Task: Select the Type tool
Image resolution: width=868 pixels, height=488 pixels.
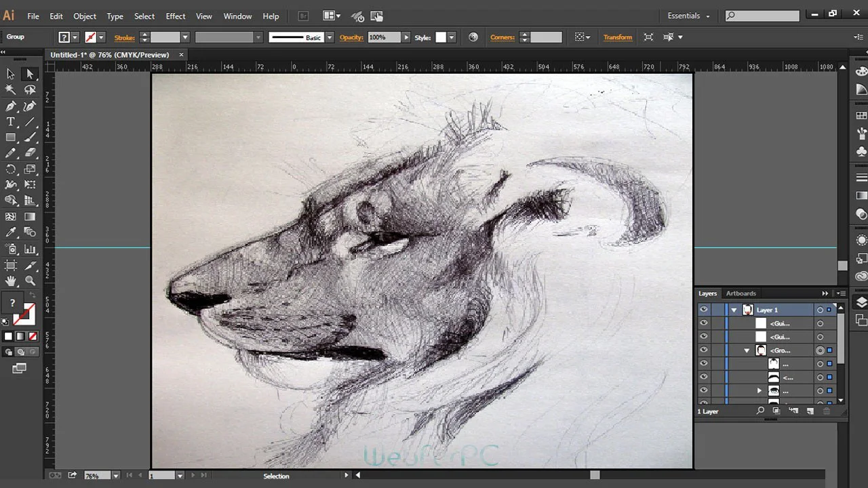Action: click(x=10, y=121)
